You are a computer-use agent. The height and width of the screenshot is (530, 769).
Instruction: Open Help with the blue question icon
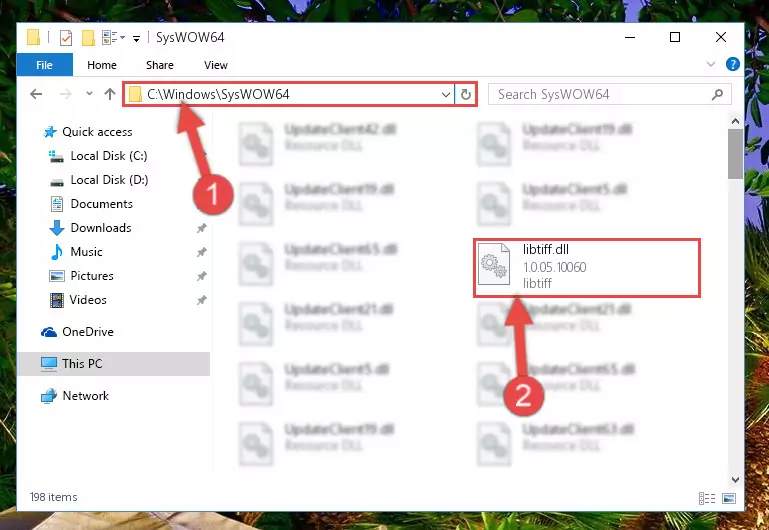tap(733, 64)
